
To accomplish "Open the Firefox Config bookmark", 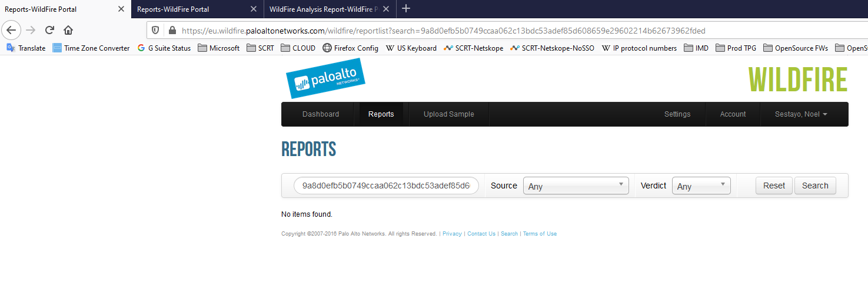I will [x=351, y=48].
